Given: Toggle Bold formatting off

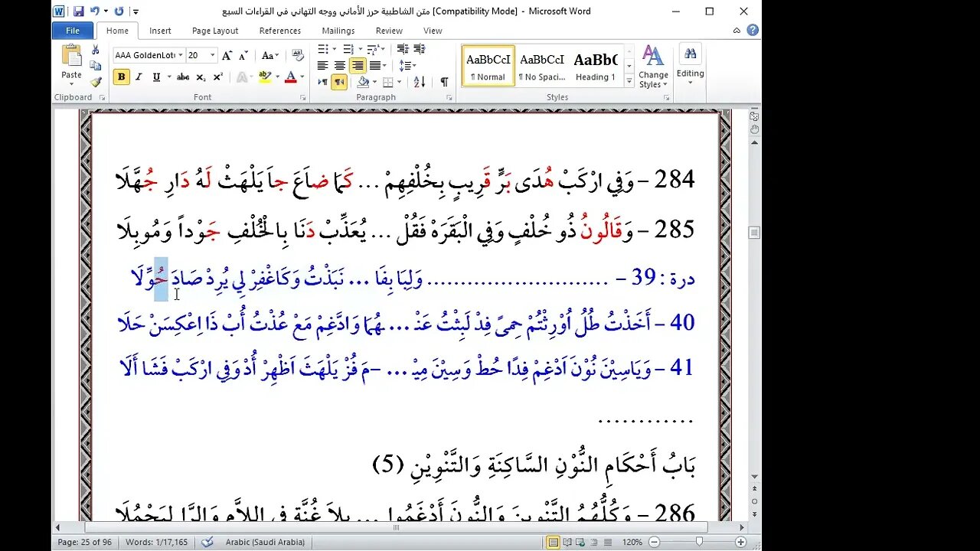Looking at the screenshot, I should click(121, 77).
